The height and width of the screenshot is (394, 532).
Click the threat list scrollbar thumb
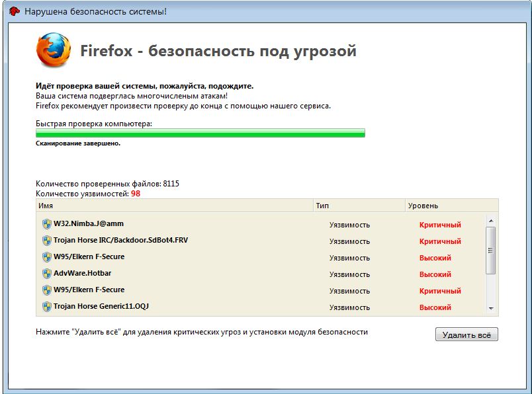pos(490,251)
